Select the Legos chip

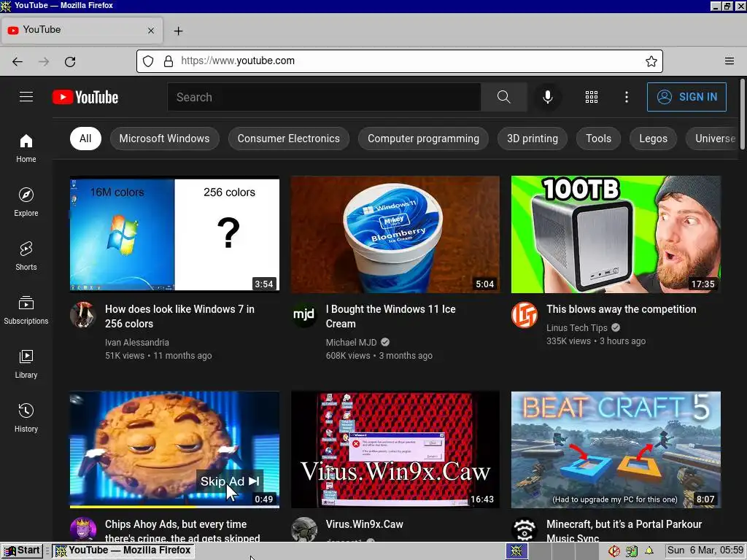tap(653, 139)
